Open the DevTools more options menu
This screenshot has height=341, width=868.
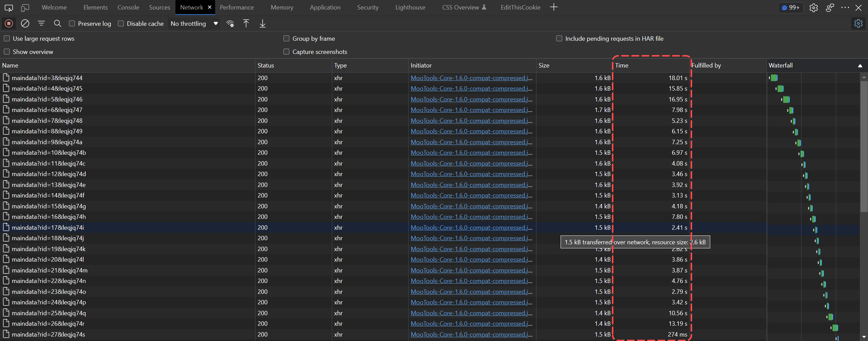(x=845, y=7)
